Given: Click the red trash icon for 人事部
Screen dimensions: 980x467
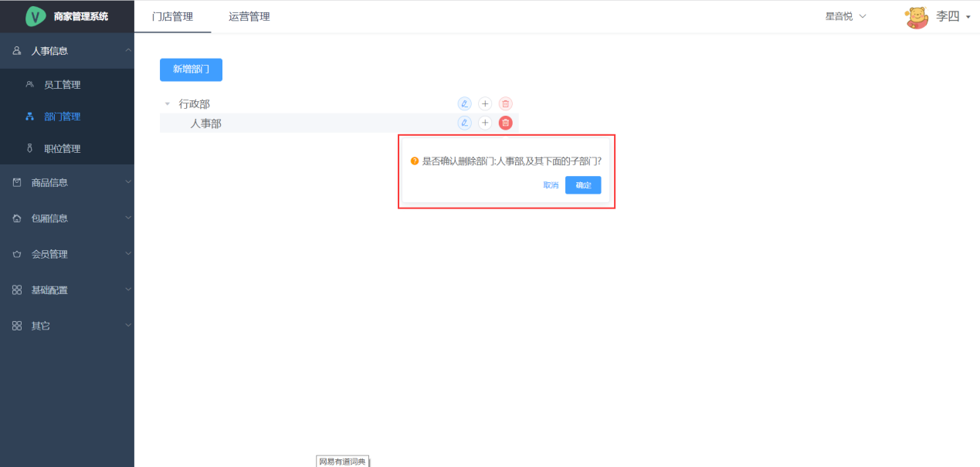Looking at the screenshot, I should coord(505,123).
